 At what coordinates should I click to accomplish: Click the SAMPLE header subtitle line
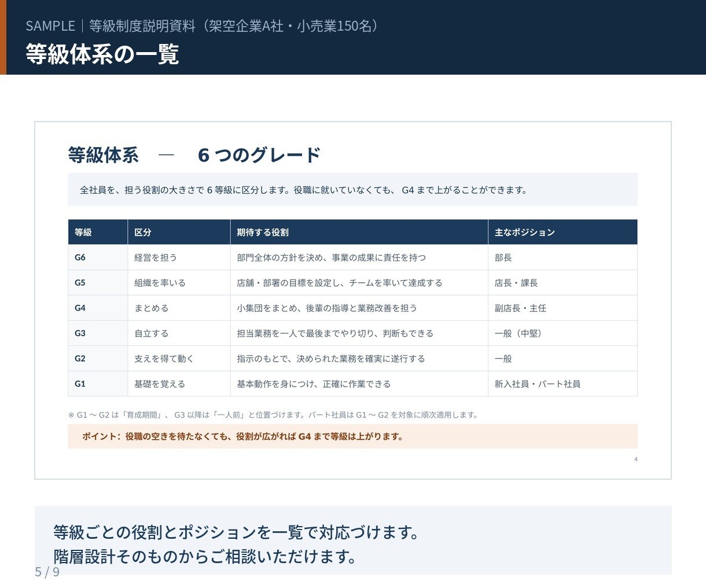[203, 25]
